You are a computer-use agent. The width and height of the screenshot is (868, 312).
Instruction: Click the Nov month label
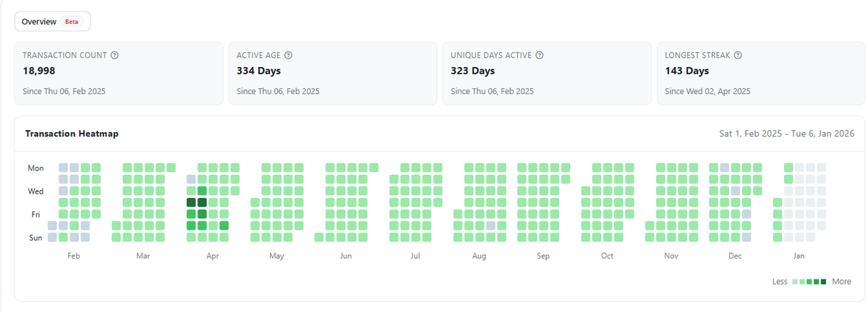tap(671, 256)
